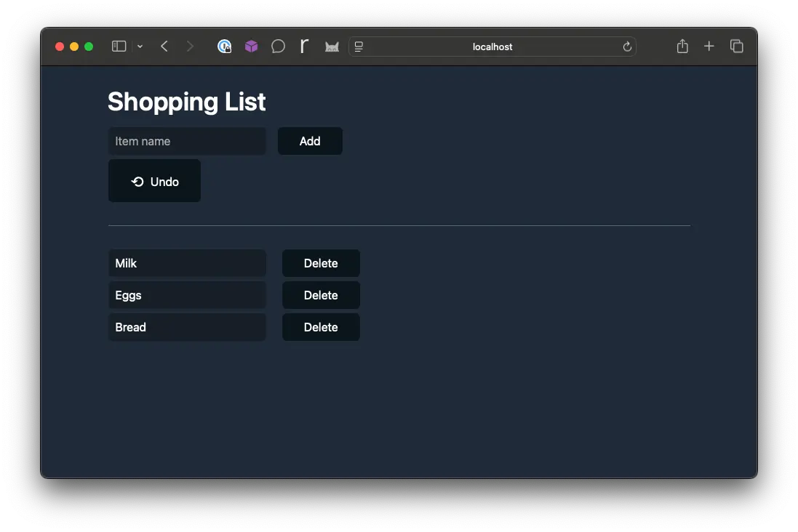Screen dimensions: 798x532
Task: Minimize the window with the yellow button
Action: pyautogui.click(x=73, y=47)
